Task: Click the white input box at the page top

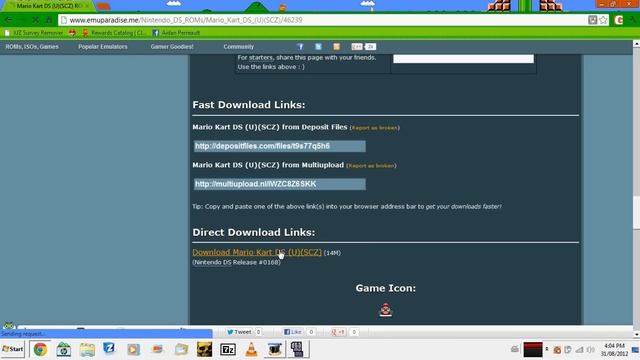Action: pos(463,59)
